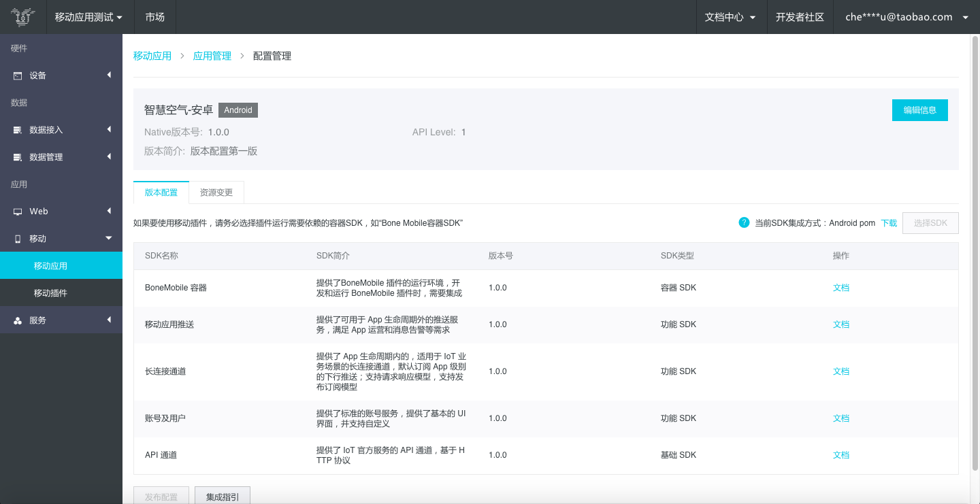
Task: Click the 基础 SDK type cell
Action: pos(679,455)
